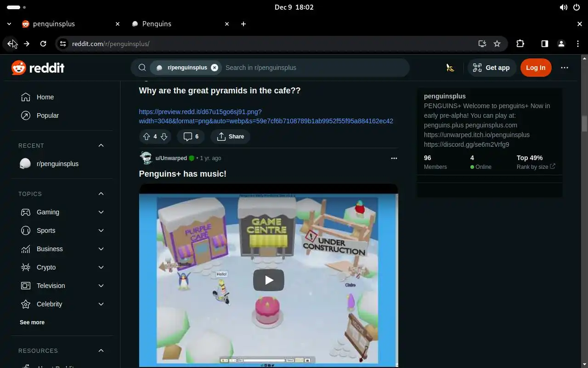Viewport: 588px width, 368px height.
Task: Toggle the browser side panel
Action: coord(544,44)
